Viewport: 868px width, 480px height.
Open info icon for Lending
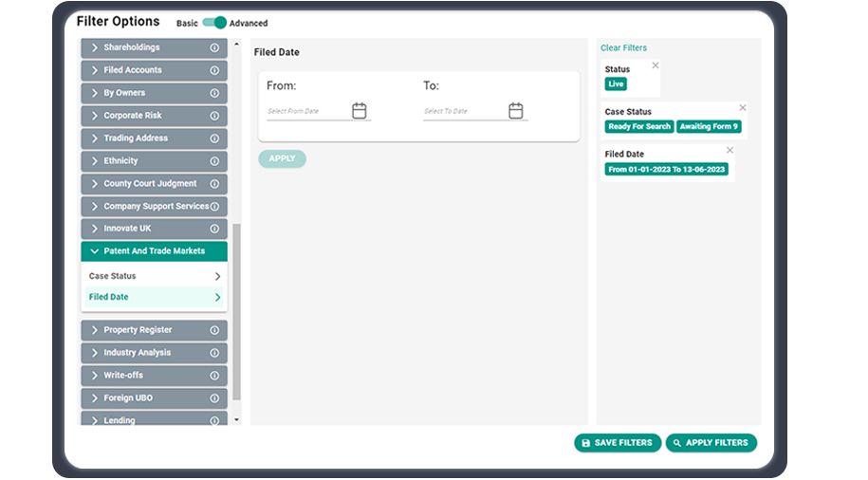pyautogui.click(x=214, y=421)
